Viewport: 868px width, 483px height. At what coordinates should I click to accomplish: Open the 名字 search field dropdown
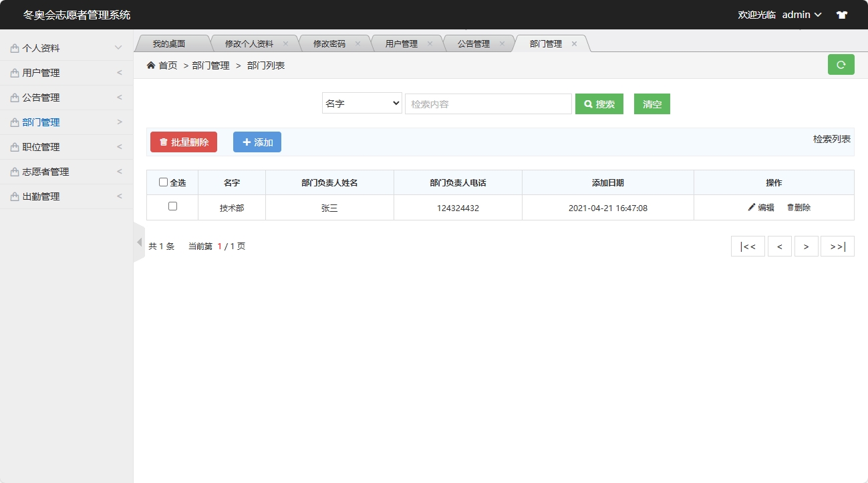(x=361, y=104)
